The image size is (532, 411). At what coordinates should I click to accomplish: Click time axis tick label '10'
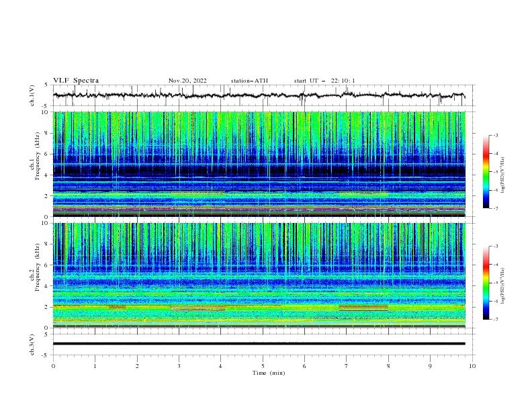472,366
